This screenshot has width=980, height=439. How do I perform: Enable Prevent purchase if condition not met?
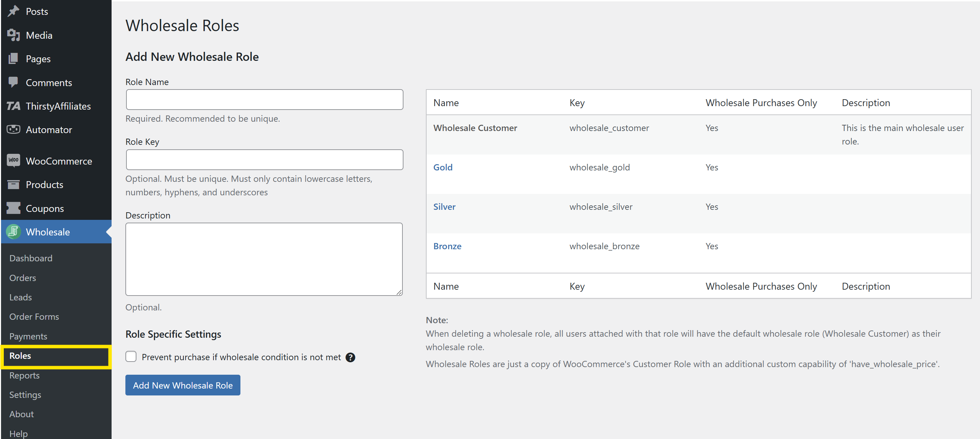point(131,357)
